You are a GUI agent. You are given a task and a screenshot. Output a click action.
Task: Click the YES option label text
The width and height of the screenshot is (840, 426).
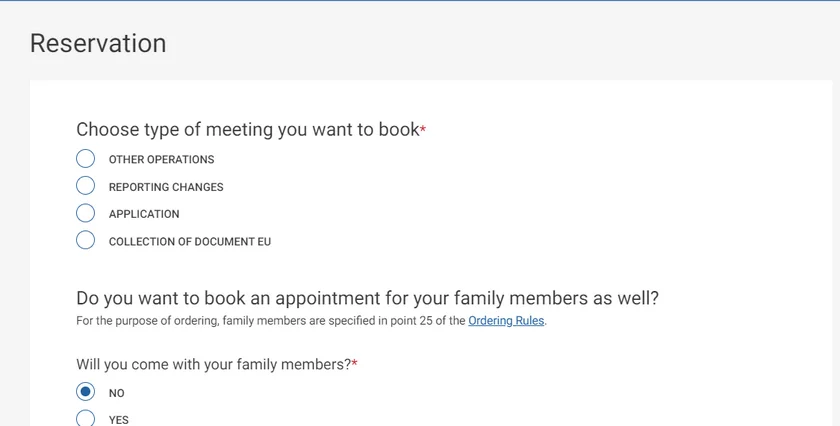pyautogui.click(x=119, y=420)
